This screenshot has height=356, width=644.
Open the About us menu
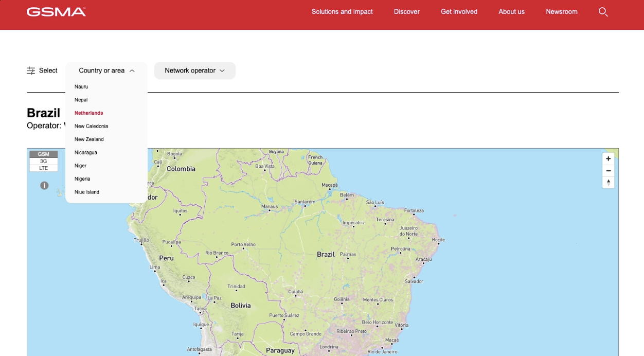[511, 12]
